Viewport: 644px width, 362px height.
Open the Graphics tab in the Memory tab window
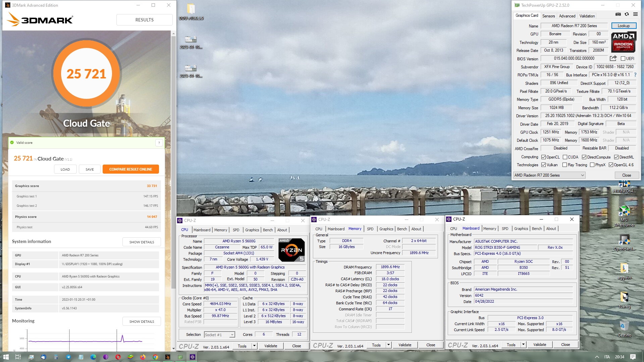pyautogui.click(x=386, y=229)
